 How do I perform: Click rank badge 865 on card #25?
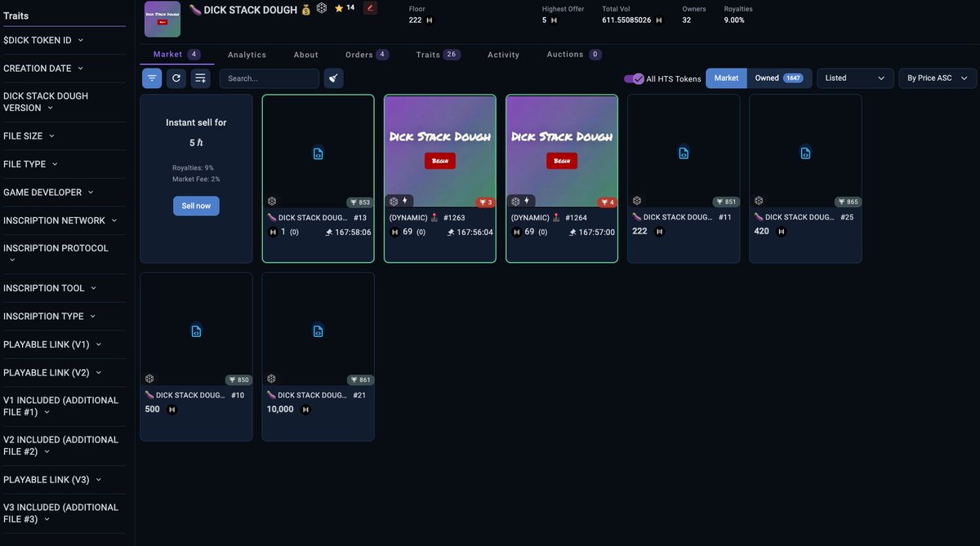coord(847,202)
